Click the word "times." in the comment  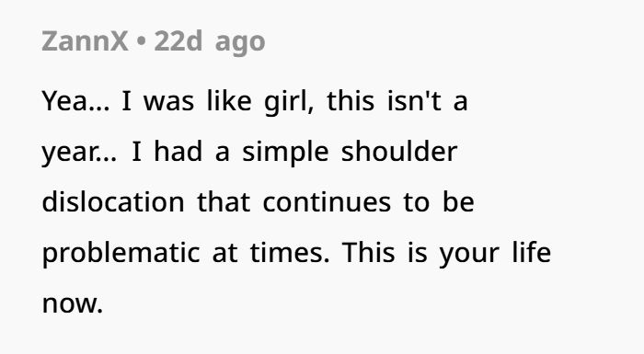290,253
